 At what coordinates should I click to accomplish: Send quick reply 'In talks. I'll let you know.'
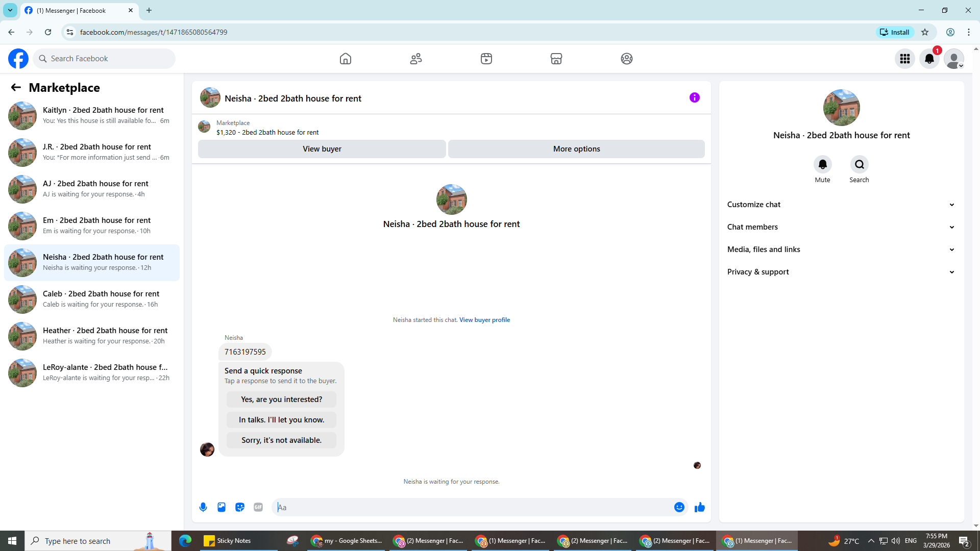(281, 420)
